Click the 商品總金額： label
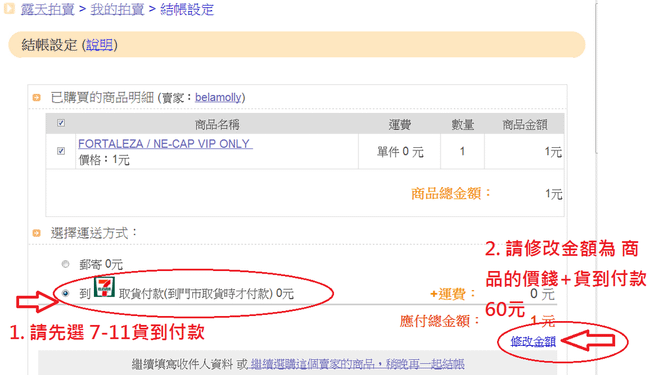The width and height of the screenshot is (650, 375). click(451, 194)
